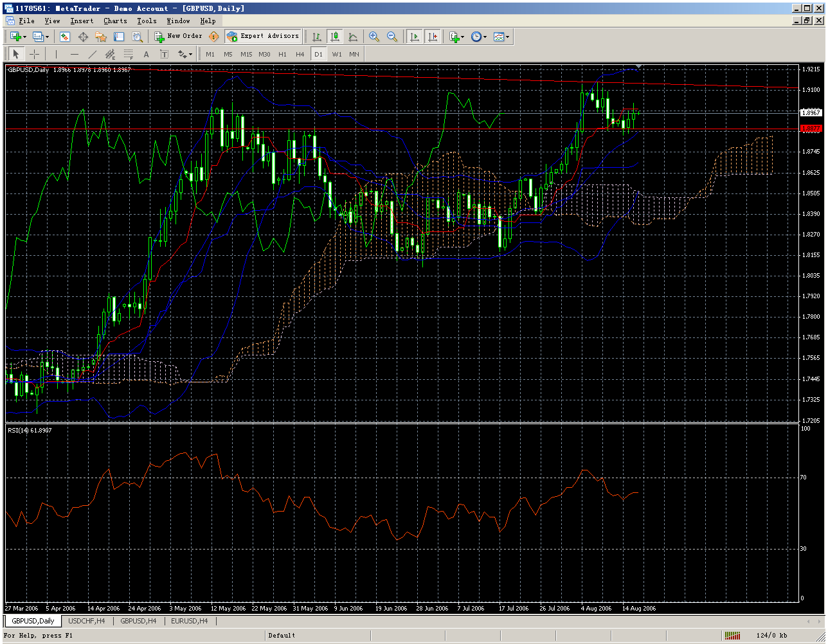Click the Periods clock icon
The height and width of the screenshot is (644, 828).
coord(476,37)
